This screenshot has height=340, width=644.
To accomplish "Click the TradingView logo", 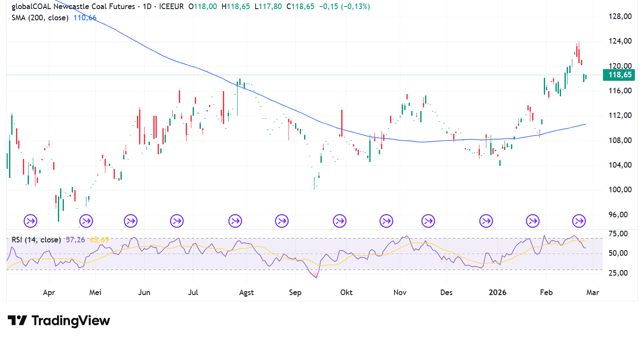I will click(x=59, y=321).
